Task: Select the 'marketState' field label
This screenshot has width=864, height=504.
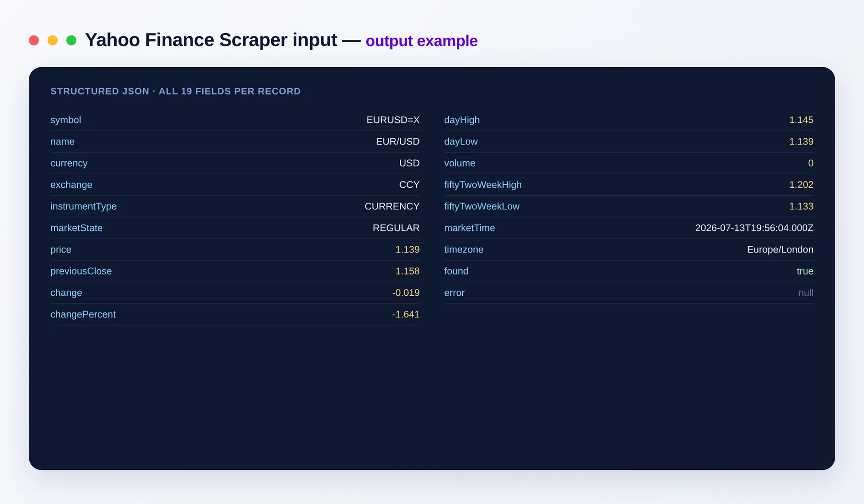Action: (x=76, y=228)
